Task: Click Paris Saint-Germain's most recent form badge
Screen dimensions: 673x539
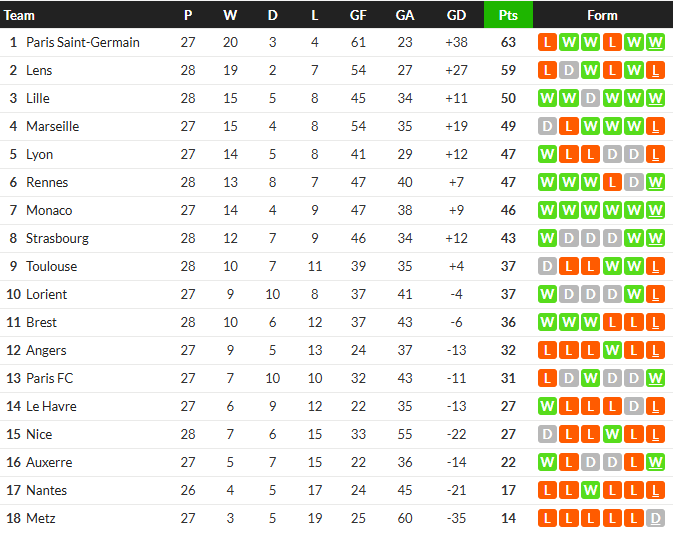Action: 656,43
